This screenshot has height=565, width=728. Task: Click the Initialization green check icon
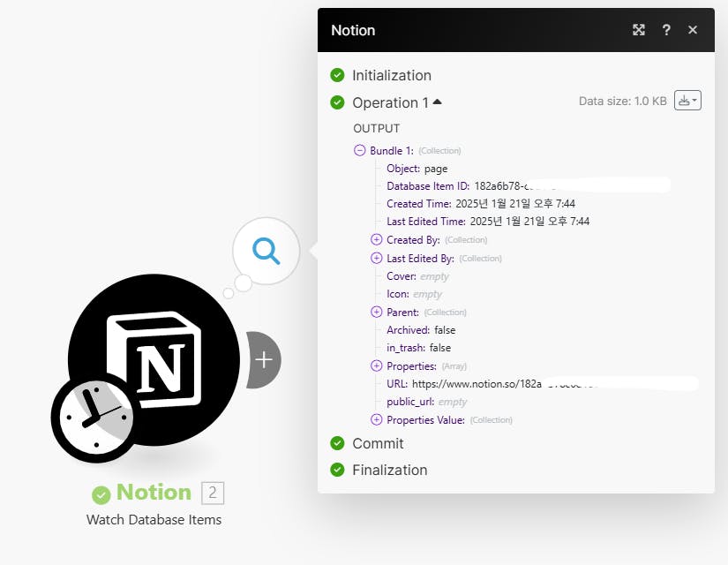click(x=338, y=75)
